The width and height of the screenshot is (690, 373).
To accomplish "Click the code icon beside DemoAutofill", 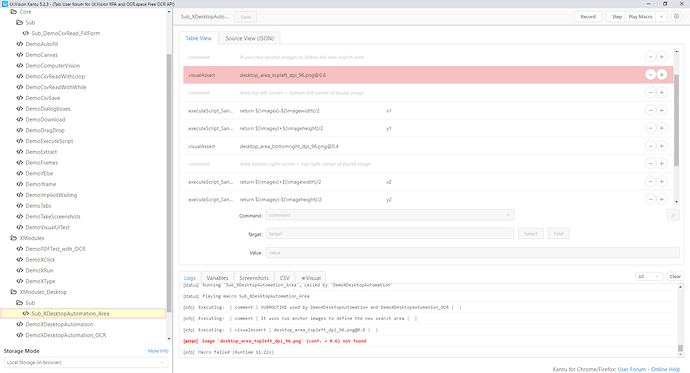I will (x=19, y=44).
